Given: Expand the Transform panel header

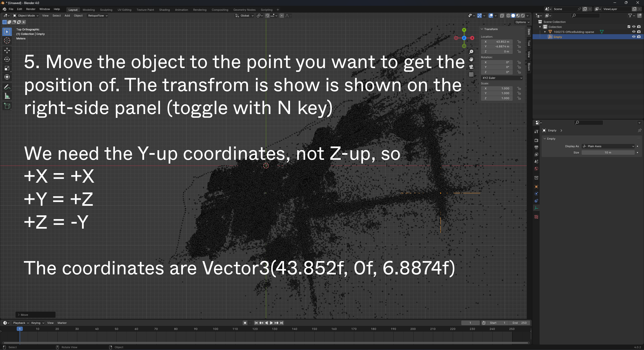Looking at the screenshot, I should click(x=491, y=29).
